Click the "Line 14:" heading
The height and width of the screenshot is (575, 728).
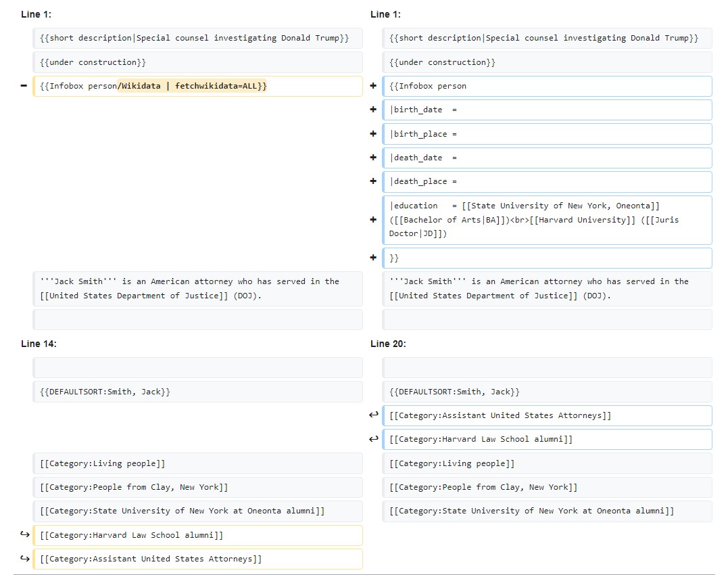tap(39, 344)
